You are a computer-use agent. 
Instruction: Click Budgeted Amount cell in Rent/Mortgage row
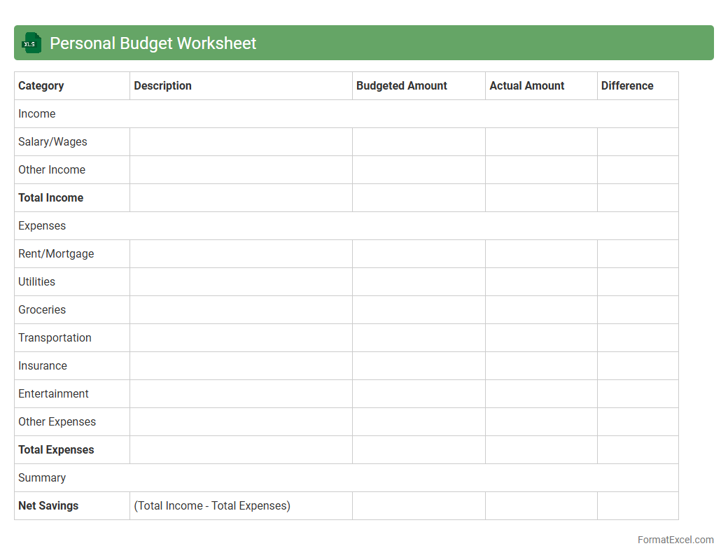[x=419, y=253]
